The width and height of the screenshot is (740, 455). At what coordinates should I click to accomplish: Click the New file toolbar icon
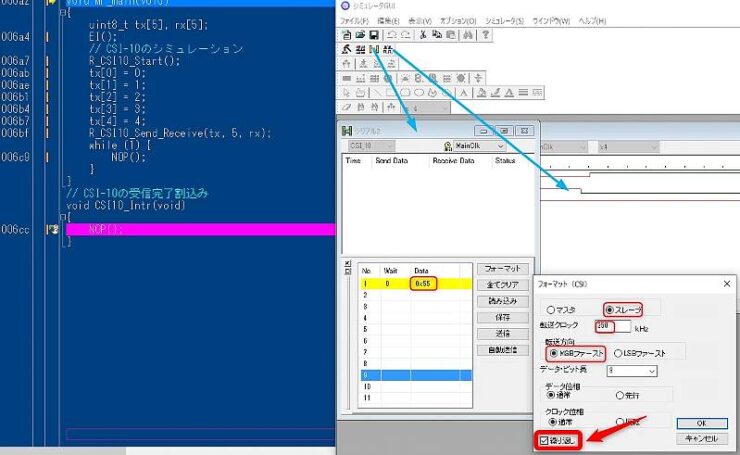coord(347,34)
